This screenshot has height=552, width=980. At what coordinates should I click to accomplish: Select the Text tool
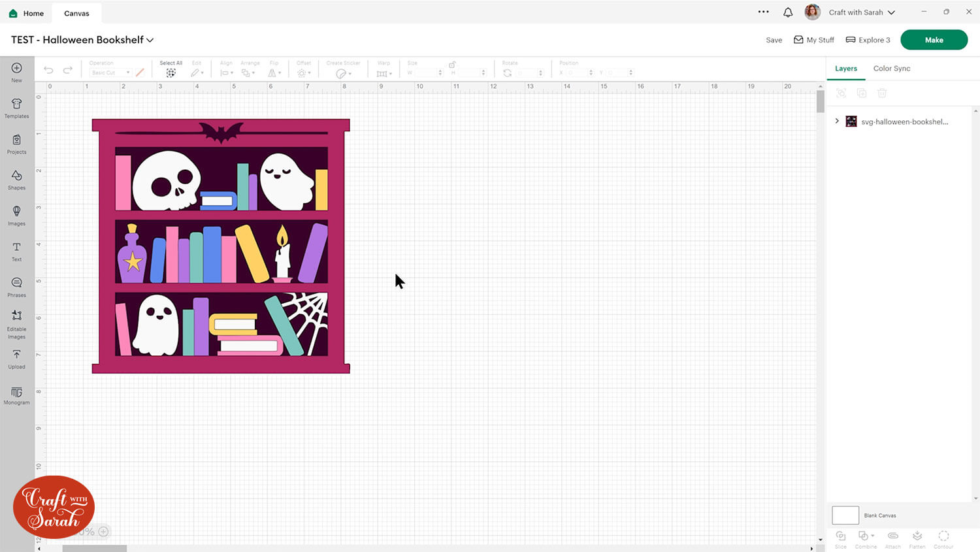pos(16,251)
